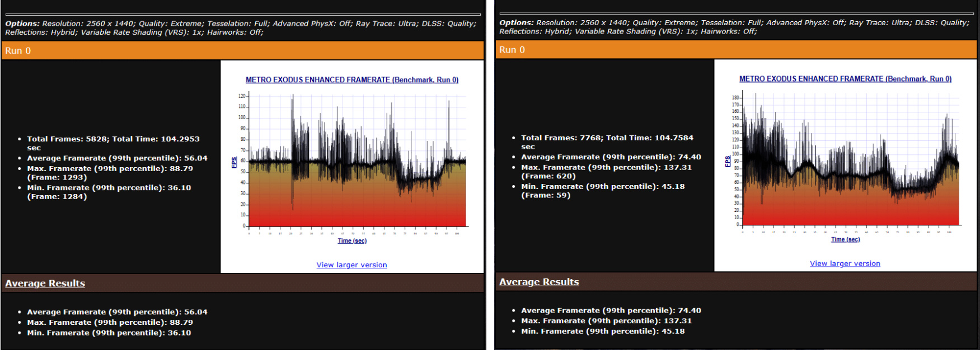Select the right Run 0 orange header
The width and height of the screenshot is (980, 350).
click(736, 50)
